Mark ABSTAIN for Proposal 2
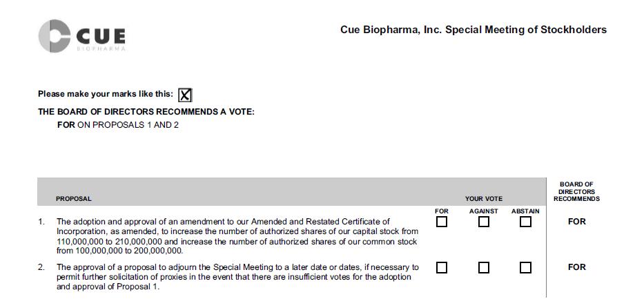Screen dimensions: 644x299 coord(525,267)
